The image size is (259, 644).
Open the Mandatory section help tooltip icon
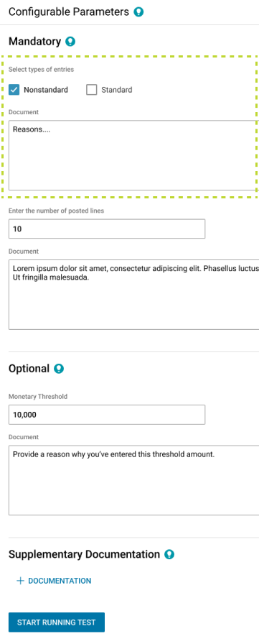click(x=70, y=42)
